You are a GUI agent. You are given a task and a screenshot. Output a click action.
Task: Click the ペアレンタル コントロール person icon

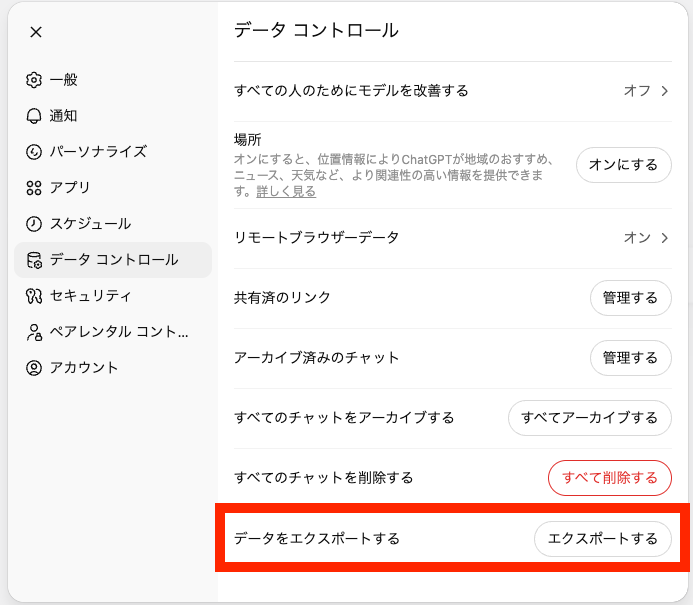[x=34, y=332]
